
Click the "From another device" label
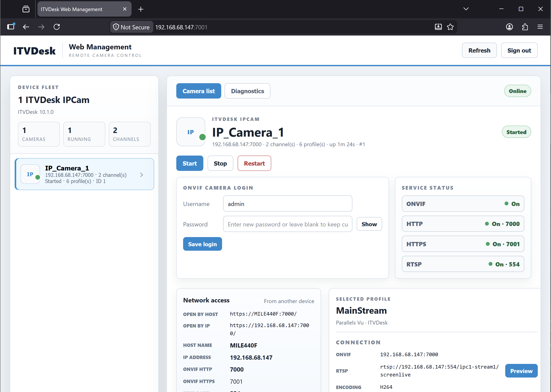tap(289, 301)
